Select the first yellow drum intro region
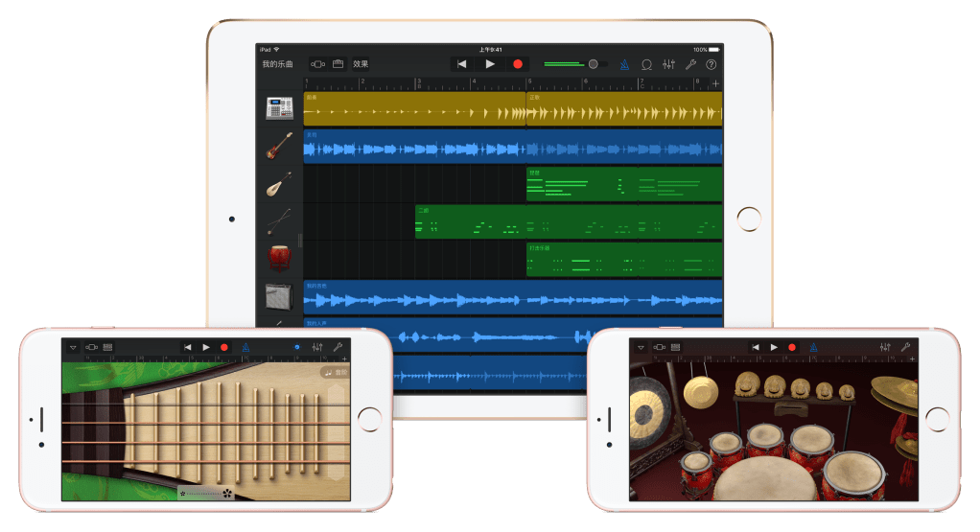Screen dimensions: 980x532 coord(415,108)
